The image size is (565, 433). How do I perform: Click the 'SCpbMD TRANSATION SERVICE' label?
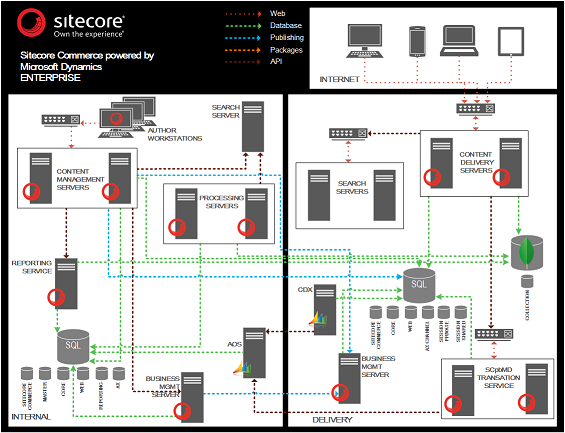coord(499,378)
